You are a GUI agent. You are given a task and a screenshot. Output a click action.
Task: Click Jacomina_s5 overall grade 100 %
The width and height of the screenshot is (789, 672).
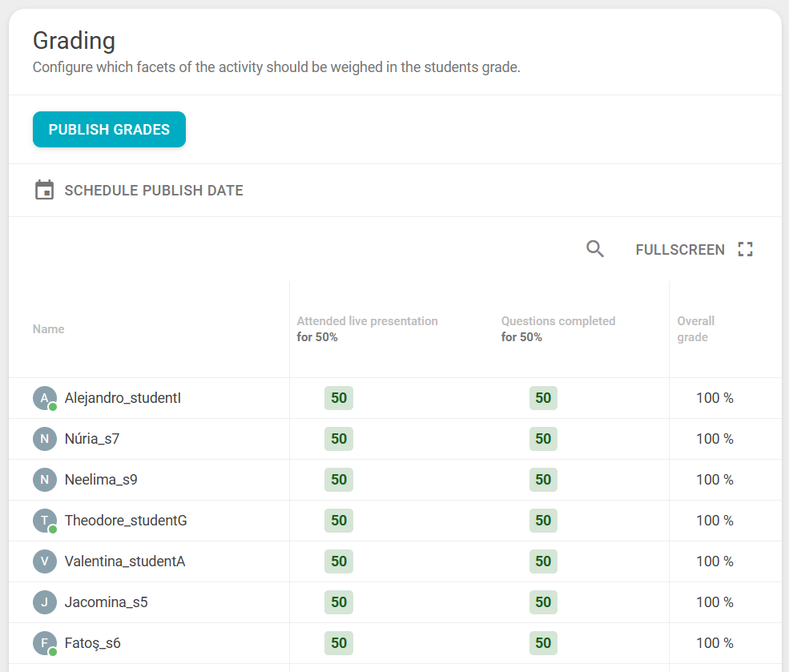(715, 602)
